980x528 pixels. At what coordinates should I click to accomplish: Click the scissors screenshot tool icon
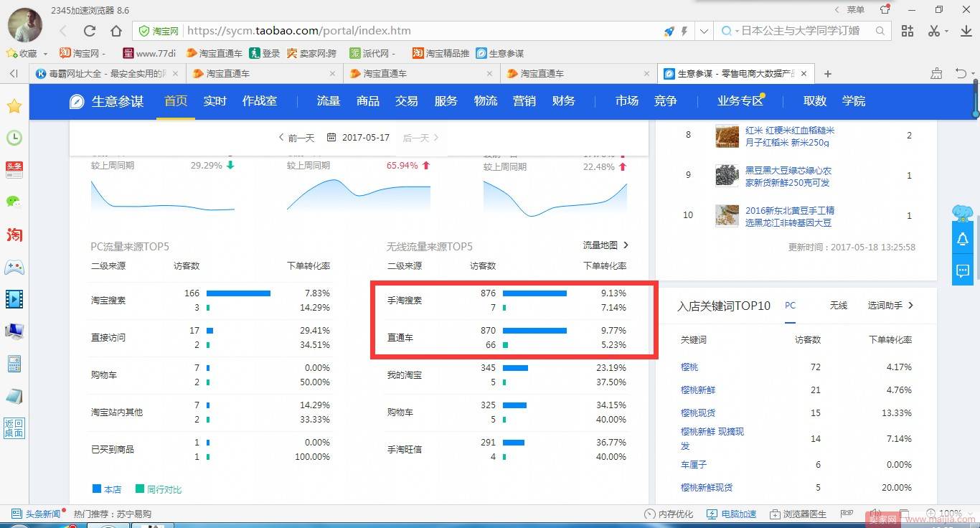point(933,31)
